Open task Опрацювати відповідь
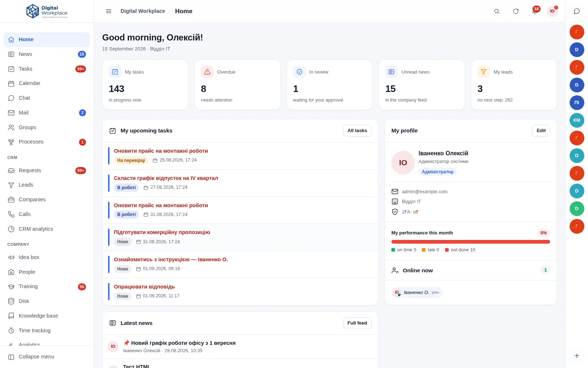 (240, 291)
